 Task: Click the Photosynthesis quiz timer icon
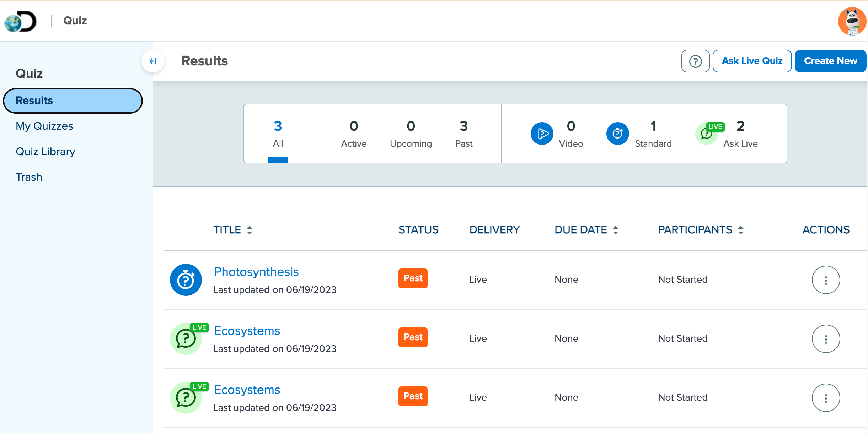[186, 280]
